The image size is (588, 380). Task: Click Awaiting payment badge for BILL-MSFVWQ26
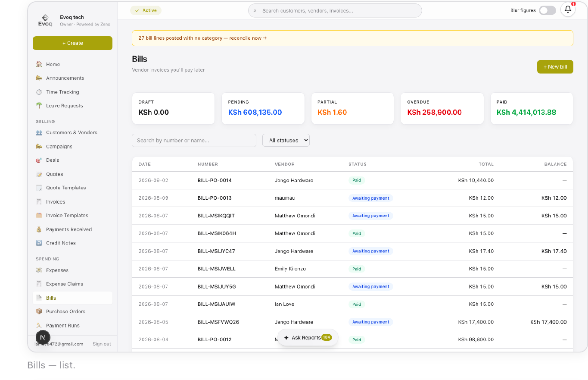(370, 322)
